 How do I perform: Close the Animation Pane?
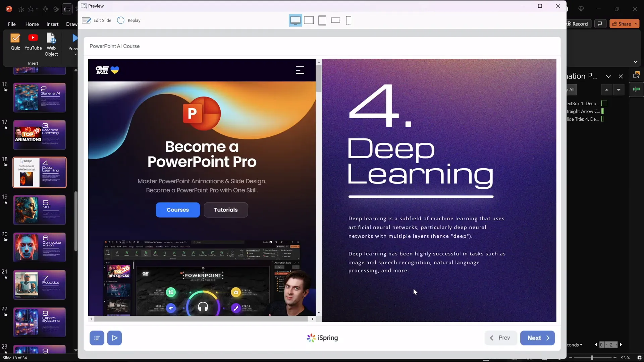pos(621,76)
